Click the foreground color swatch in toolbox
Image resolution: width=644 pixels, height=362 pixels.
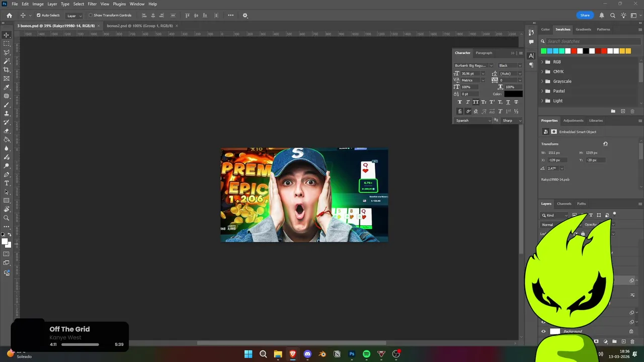tap(5, 242)
